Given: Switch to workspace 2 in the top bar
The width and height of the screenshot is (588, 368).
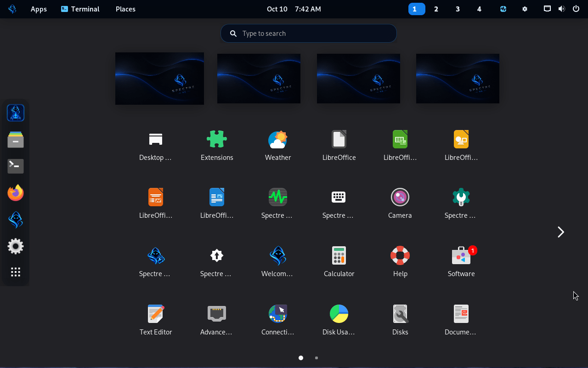Looking at the screenshot, I should point(436,9).
